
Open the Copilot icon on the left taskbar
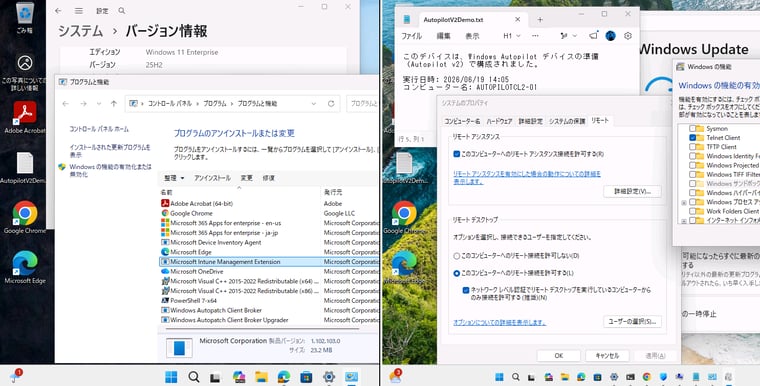(x=239, y=377)
